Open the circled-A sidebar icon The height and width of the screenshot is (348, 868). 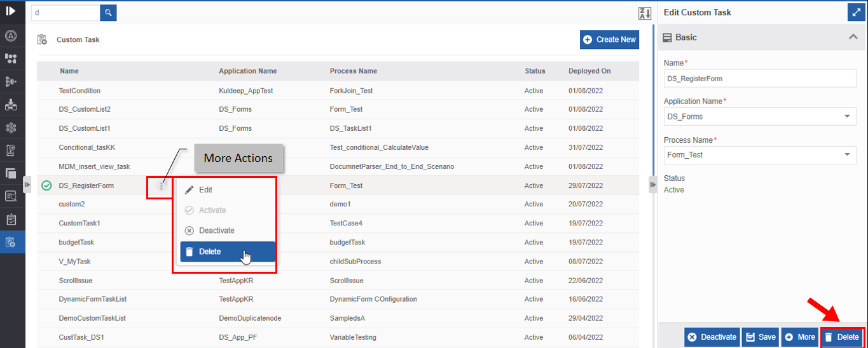click(x=11, y=36)
